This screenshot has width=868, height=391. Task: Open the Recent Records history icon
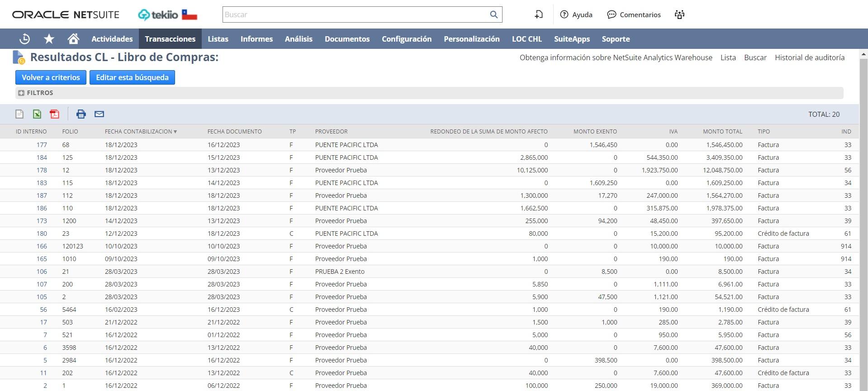(25, 39)
